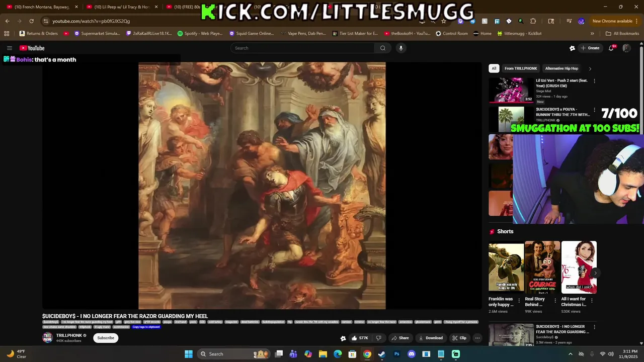
Task: Open the Squid Game Online bookmark
Action: (x=252, y=34)
